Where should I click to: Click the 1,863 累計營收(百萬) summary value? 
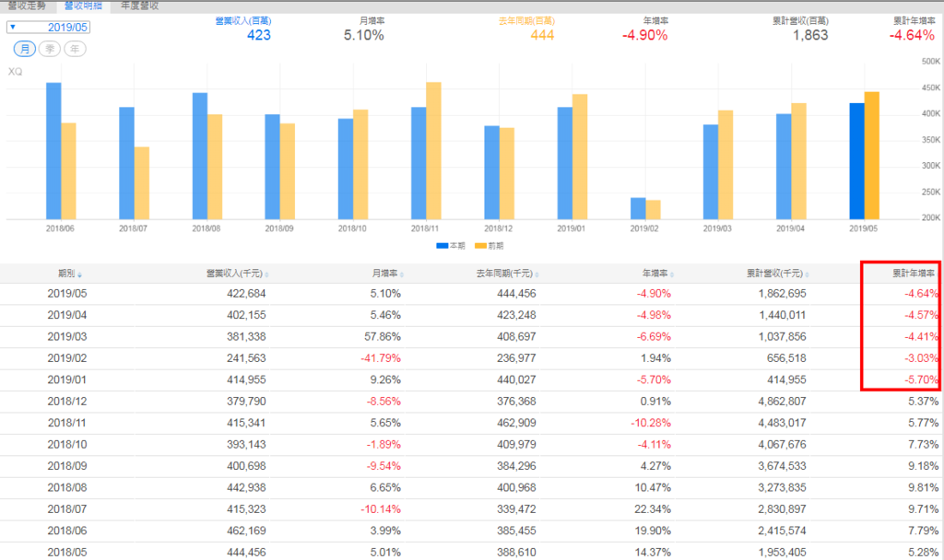(x=810, y=35)
